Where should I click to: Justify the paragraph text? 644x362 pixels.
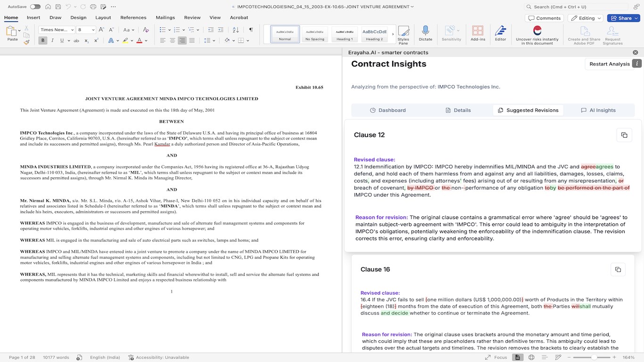192,41
